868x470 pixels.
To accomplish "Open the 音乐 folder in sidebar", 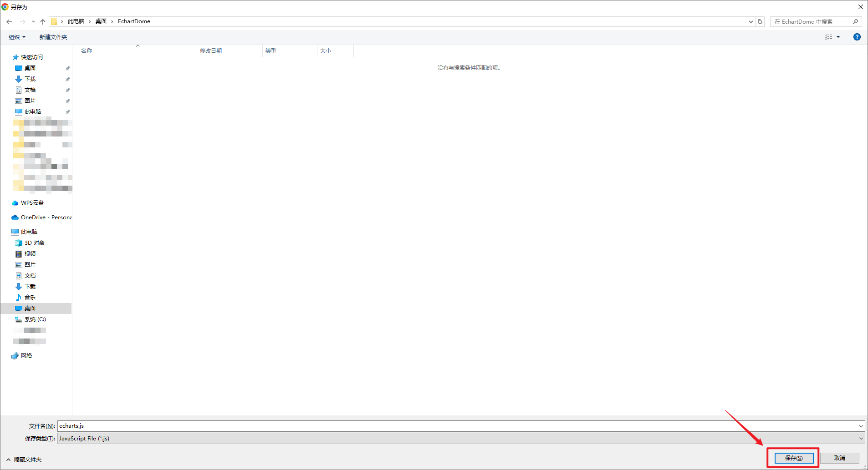I will pos(30,298).
